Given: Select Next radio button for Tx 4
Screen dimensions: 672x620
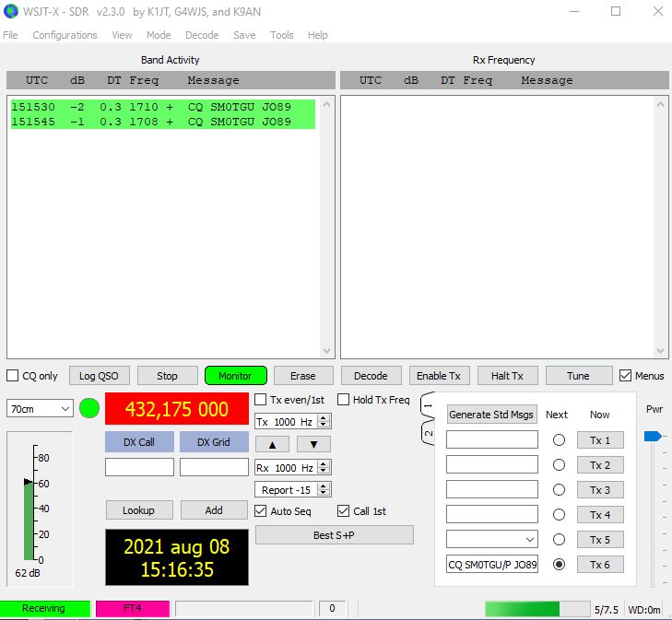Looking at the screenshot, I should click(x=559, y=514).
